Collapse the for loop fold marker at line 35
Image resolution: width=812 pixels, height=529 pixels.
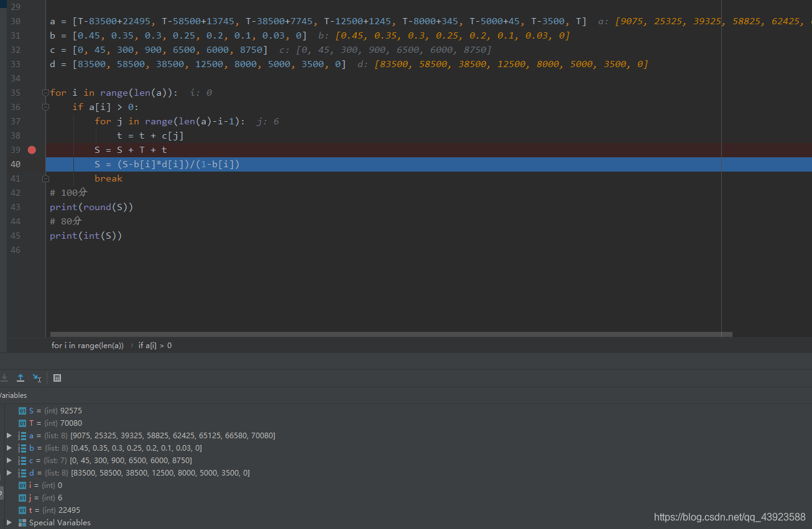click(45, 93)
